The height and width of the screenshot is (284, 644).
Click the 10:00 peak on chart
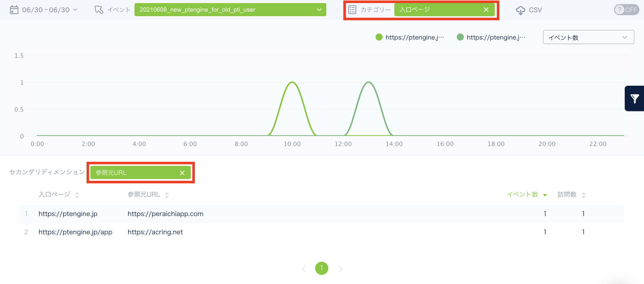(x=292, y=82)
